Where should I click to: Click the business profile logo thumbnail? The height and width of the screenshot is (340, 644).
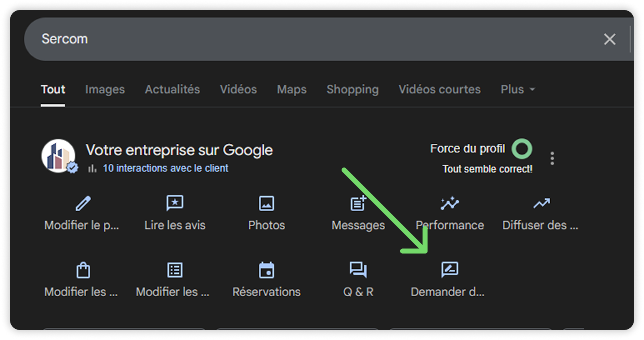58,156
